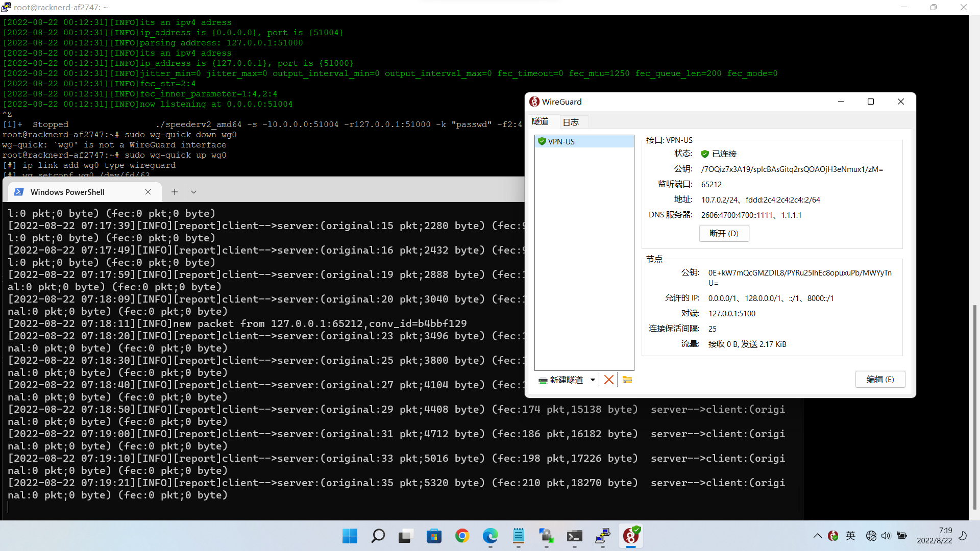Click the interface public key text
The image size is (980, 551).
coord(792,169)
